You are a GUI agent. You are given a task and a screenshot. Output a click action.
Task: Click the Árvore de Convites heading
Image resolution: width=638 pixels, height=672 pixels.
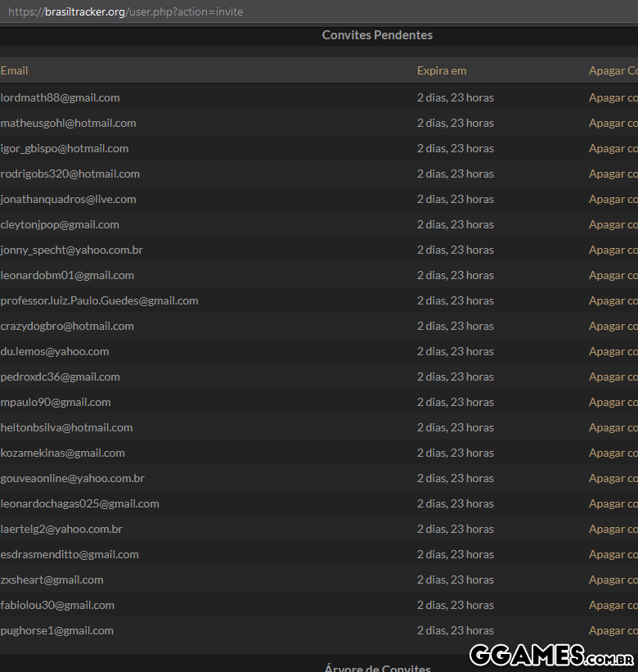pyautogui.click(x=377, y=667)
